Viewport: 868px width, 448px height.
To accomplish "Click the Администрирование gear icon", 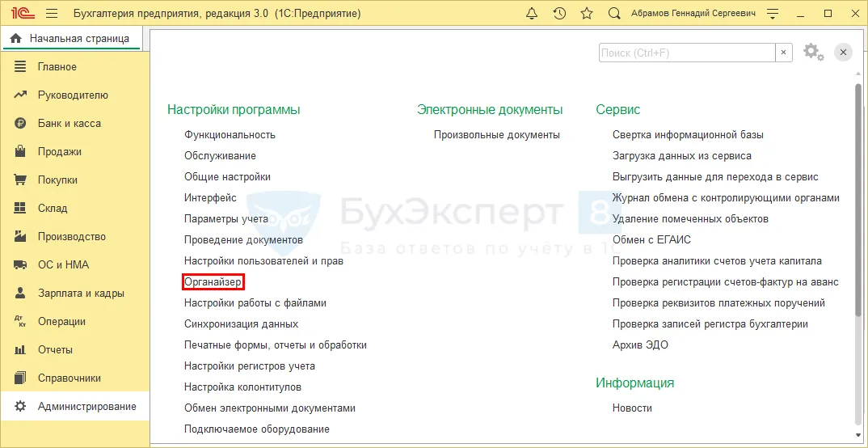I will coord(20,407).
